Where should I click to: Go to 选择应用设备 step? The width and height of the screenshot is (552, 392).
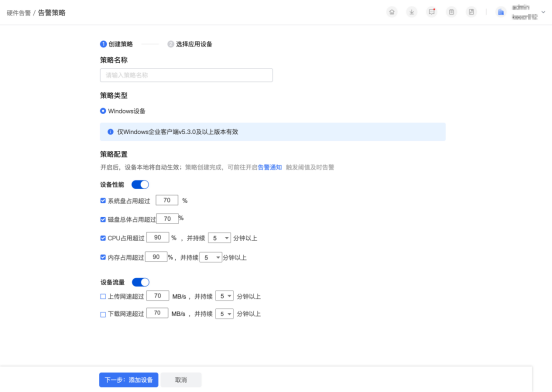190,44
